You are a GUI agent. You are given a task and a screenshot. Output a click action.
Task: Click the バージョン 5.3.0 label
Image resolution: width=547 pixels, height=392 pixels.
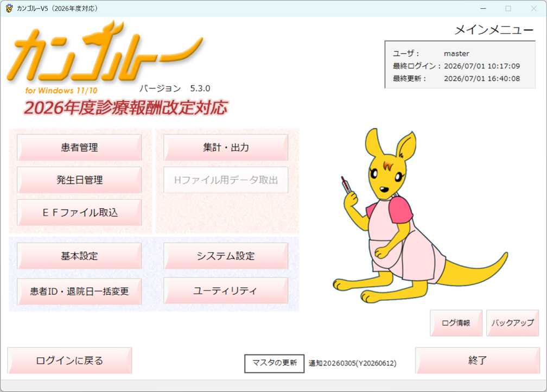pyautogui.click(x=175, y=88)
